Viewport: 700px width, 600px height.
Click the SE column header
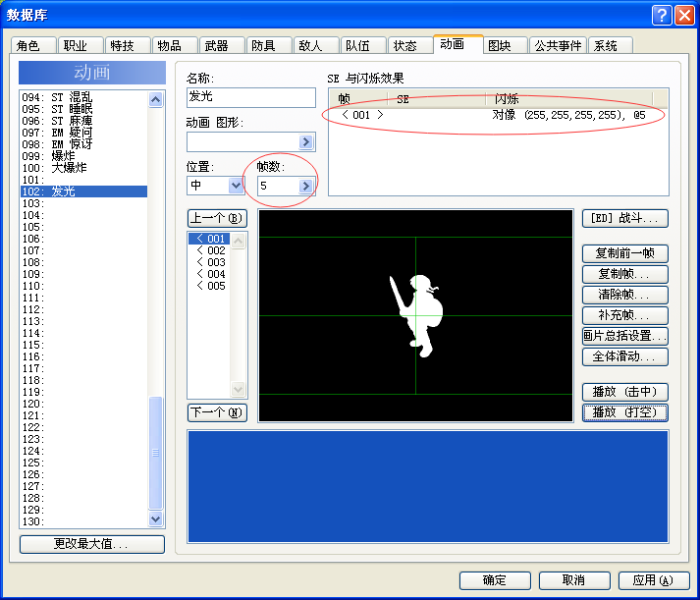pos(436,98)
